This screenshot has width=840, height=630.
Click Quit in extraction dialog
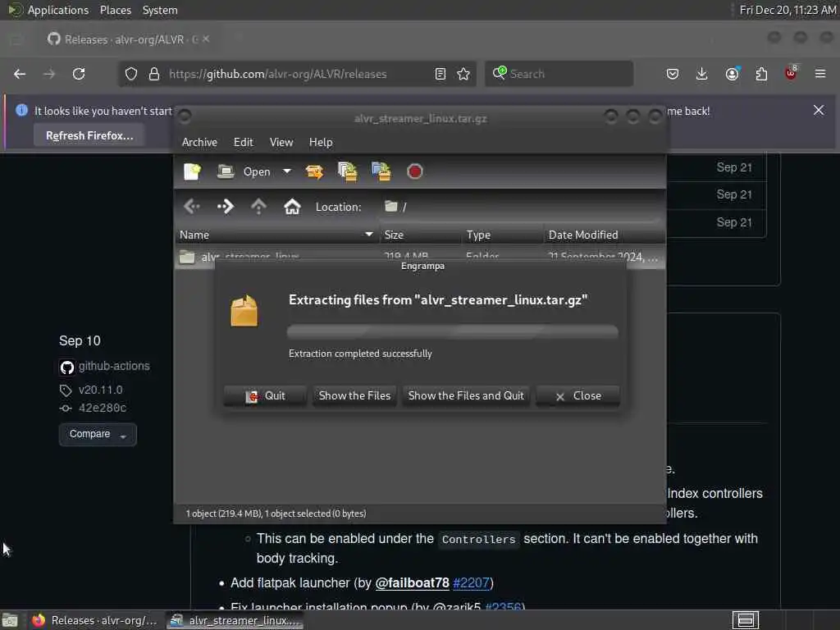pos(265,396)
